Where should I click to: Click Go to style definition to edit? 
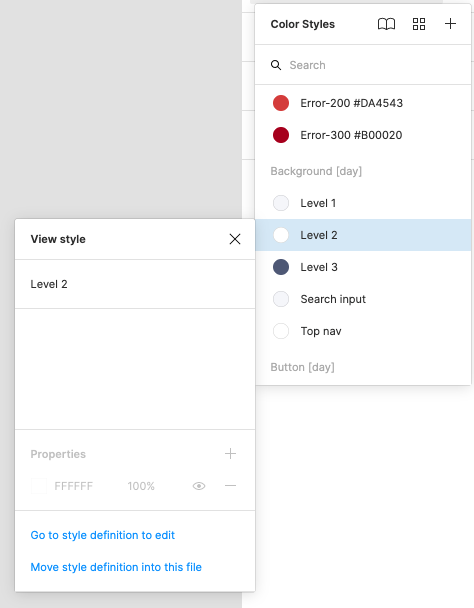pyautogui.click(x=102, y=535)
